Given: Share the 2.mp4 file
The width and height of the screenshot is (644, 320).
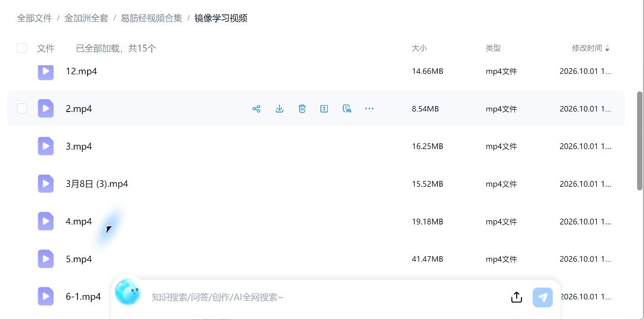Looking at the screenshot, I should point(257,109).
